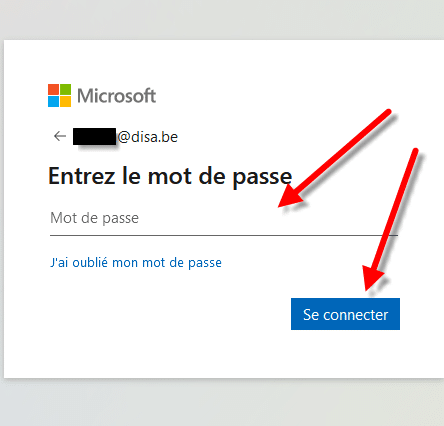
Task: Click the Microsoft wordmark text
Action: [116, 96]
